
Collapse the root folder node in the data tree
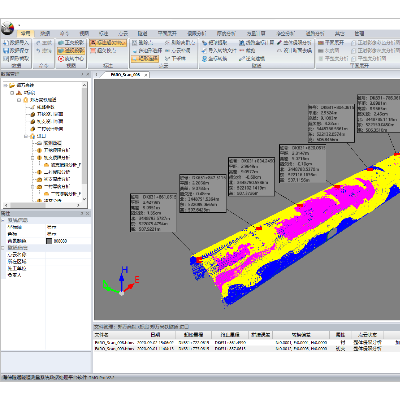pyautogui.click(x=5, y=85)
